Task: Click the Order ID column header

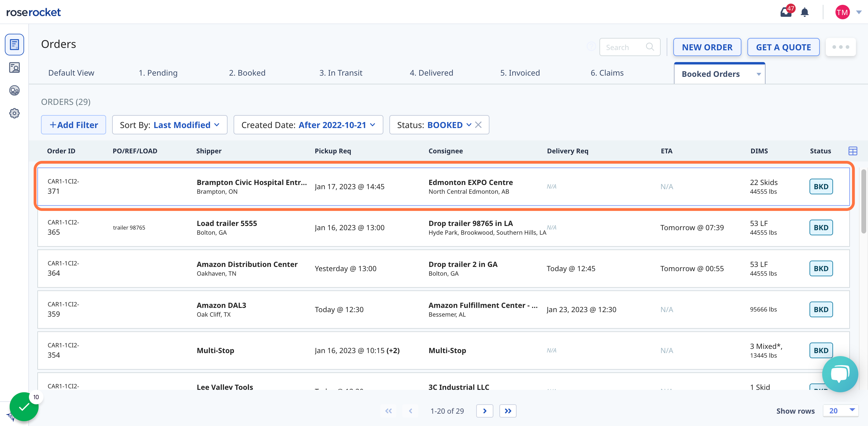Action: [x=61, y=151]
